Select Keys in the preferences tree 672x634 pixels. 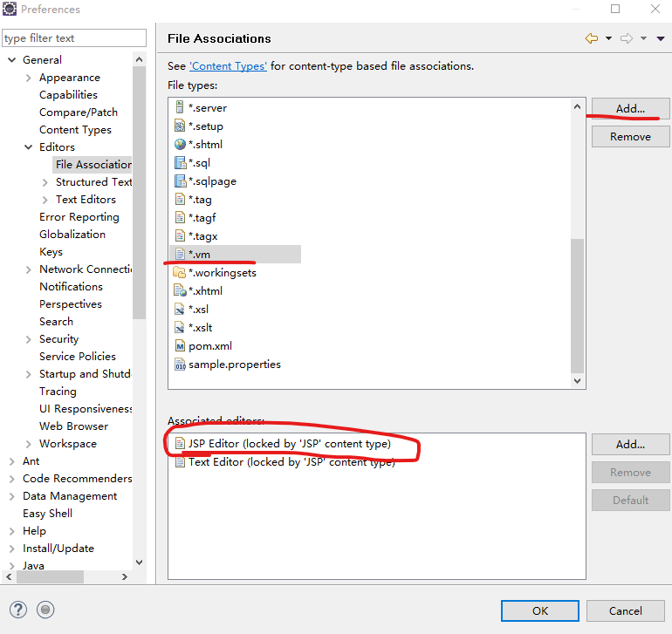point(51,252)
